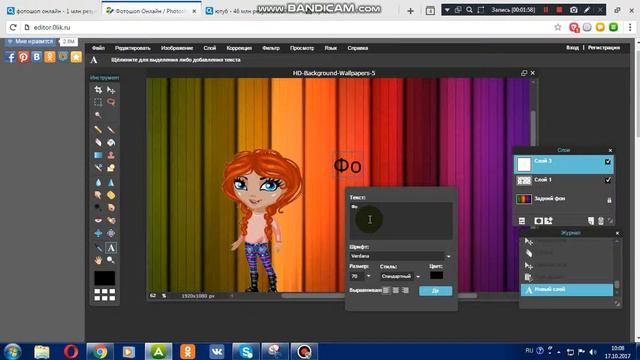640x360 pixels.
Task: Open Opera browser from the taskbar
Action: pos(71,351)
